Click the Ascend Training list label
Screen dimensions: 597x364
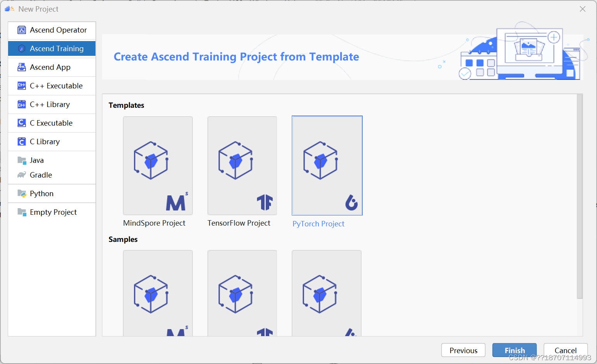pyautogui.click(x=57, y=48)
